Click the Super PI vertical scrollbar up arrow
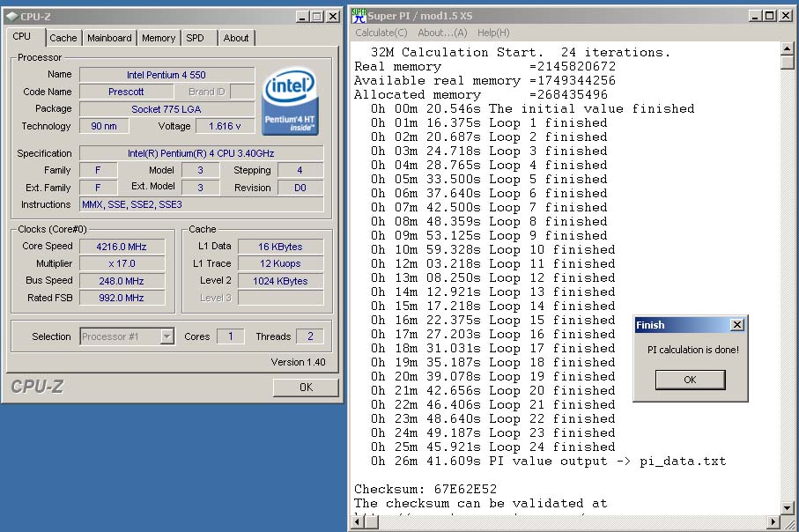The width and height of the screenshot is (799, 532). 788,48
